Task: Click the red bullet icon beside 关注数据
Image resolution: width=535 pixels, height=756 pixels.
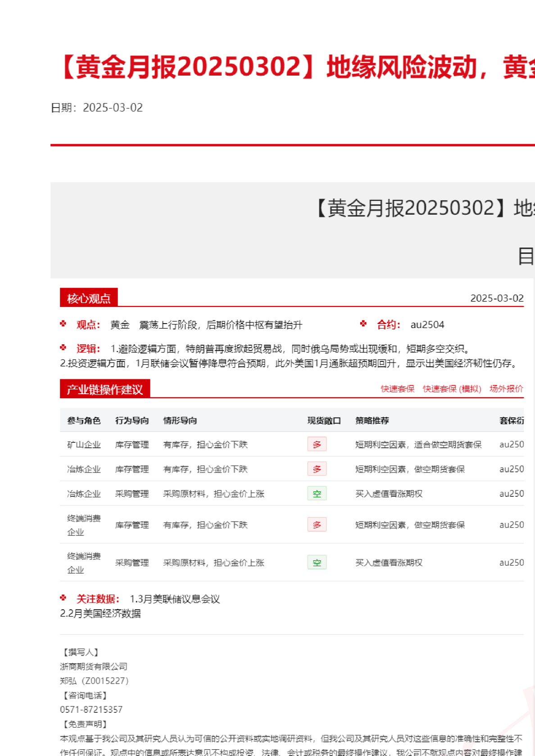Action: coord(63,598)
